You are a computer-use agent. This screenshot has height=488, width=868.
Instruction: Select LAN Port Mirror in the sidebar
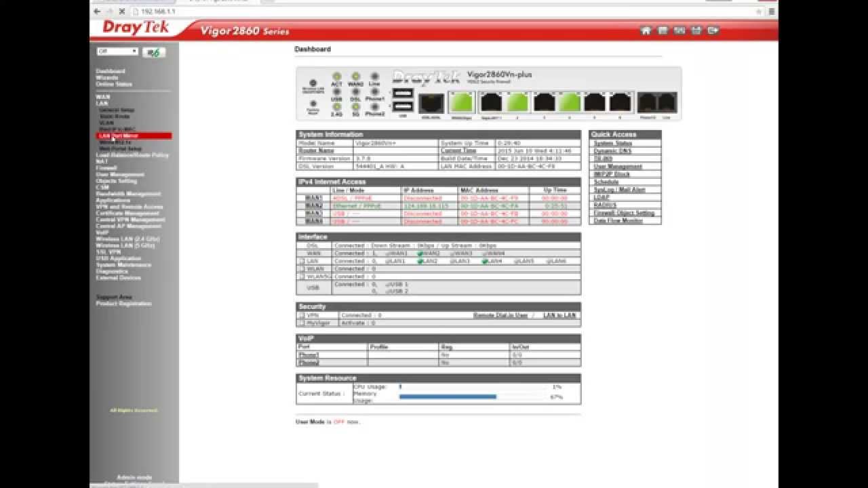134,136
